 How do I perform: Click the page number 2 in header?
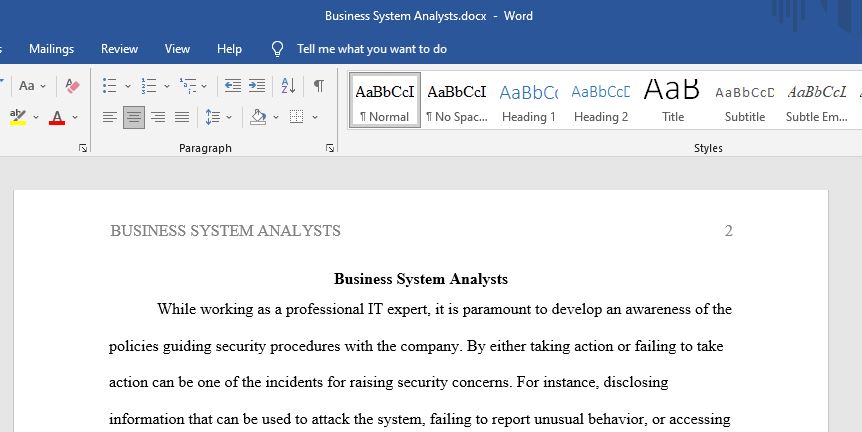(728, 231)
